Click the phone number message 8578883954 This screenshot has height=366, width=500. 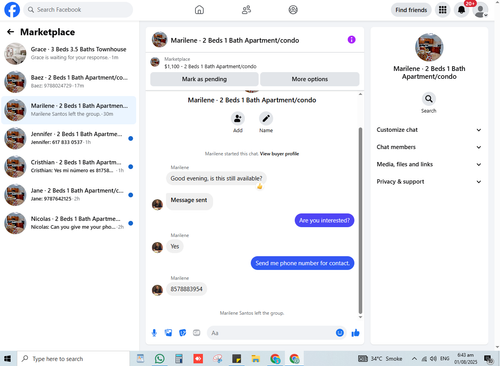[186, 289]
